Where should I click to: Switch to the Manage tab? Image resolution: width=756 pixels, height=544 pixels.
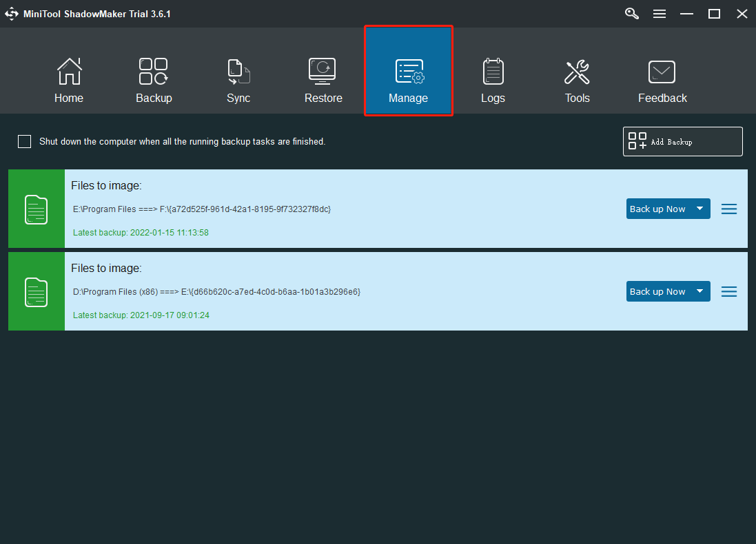coord(408,71)
